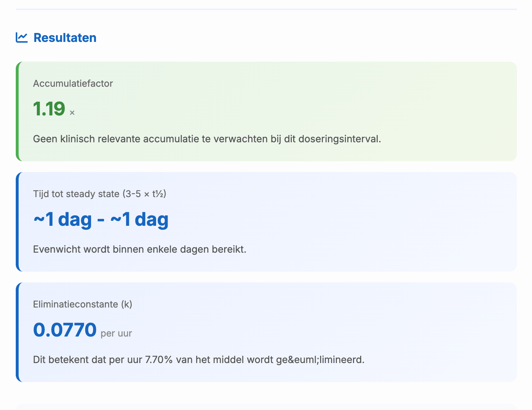Click the 1.19 accumulation value
Viewport: 532px width, 410px height.
pos(49,109)
